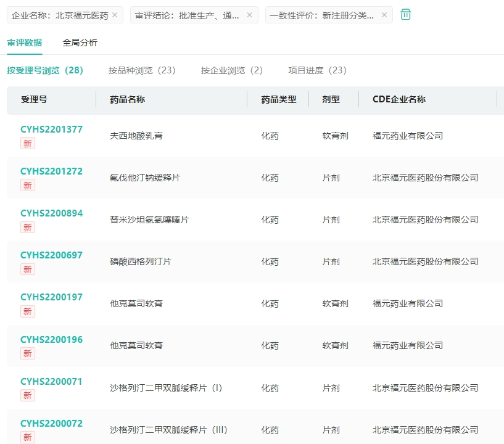Switch to the 审评数据 tab
Viewport: 504px width, 444px height.
pyautogui.click(x=25, y=43)
